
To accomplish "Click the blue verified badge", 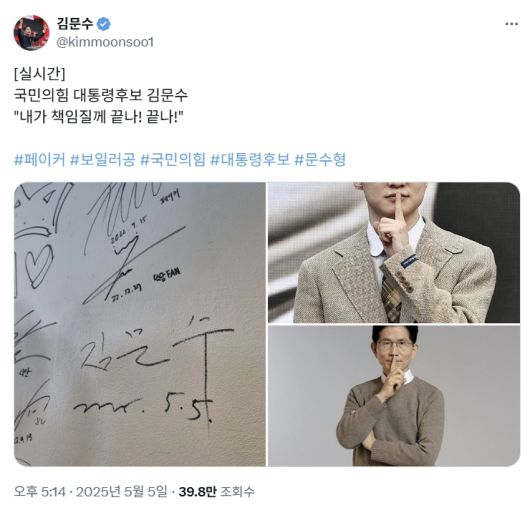I will 104,24.
